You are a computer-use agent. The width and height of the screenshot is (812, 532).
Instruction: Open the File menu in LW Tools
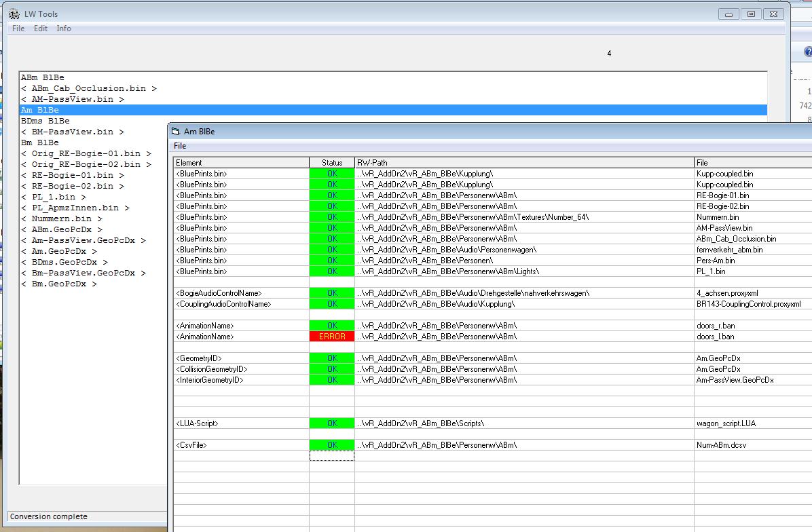[x=18, y=28]
